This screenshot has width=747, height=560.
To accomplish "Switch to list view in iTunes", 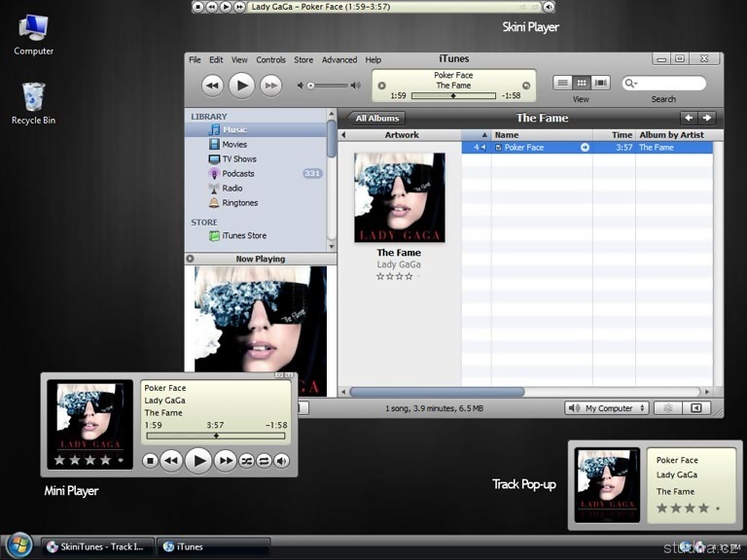I will click(562, 84).
